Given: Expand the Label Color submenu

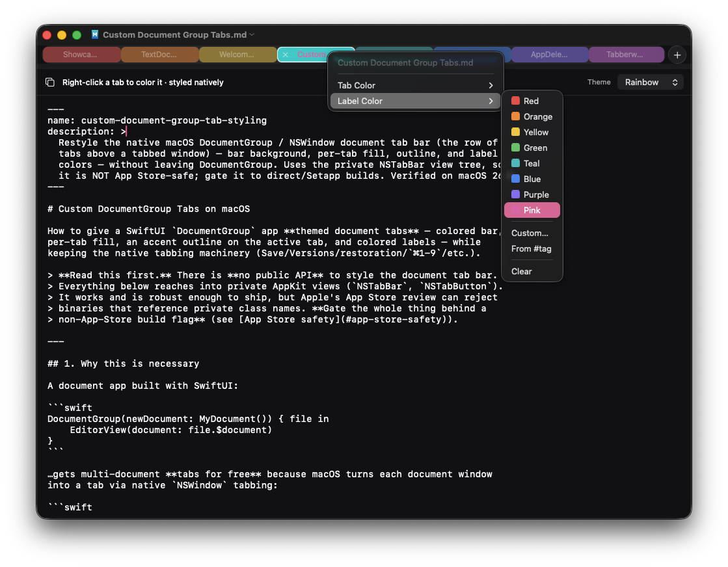Looking at the screenshot, I should click(x=415, y=101).
